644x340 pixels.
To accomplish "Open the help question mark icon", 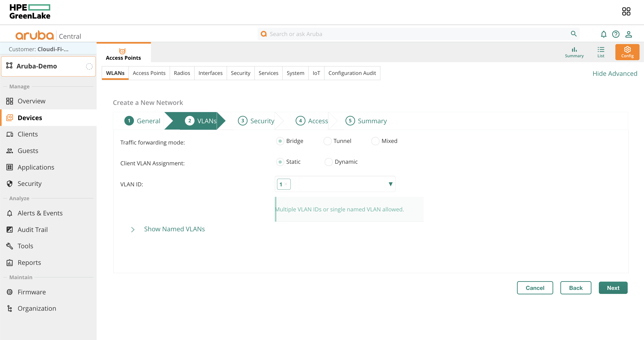I will pyautogui.click(x=616, y=34).
